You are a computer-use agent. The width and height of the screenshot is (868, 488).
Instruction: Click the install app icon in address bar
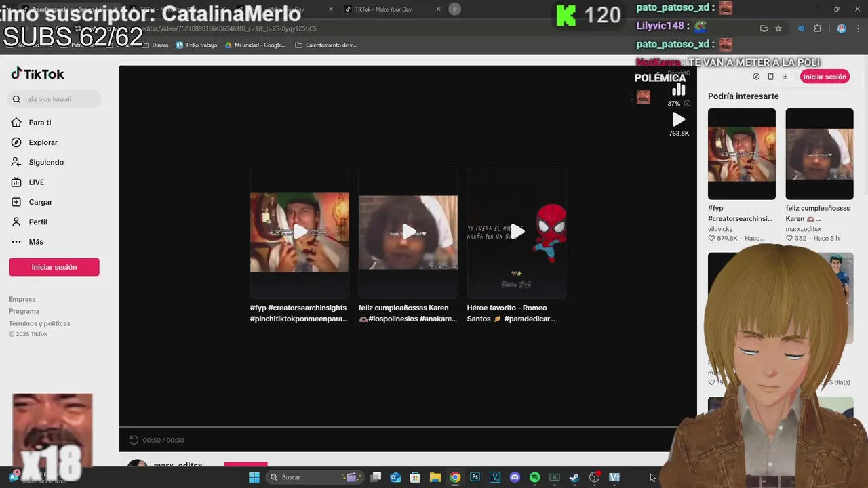pyautogui.click(x=764, y=28)
